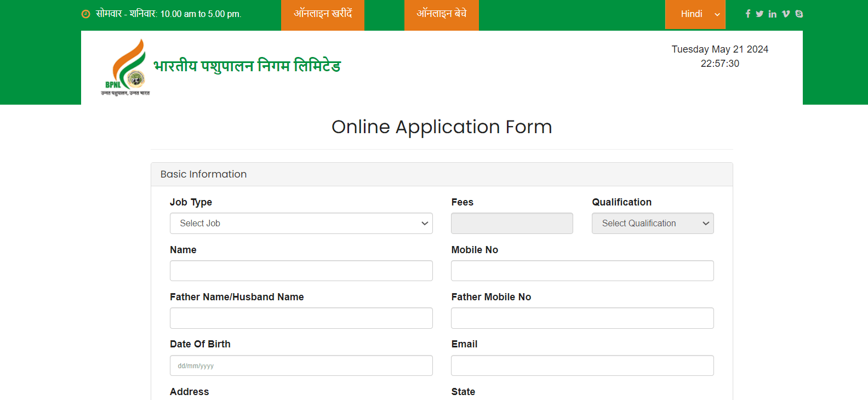This screenshot has height=400, width=868.
Task: Click the clock icon beside office hours
Action: click(x=85, y=14)
